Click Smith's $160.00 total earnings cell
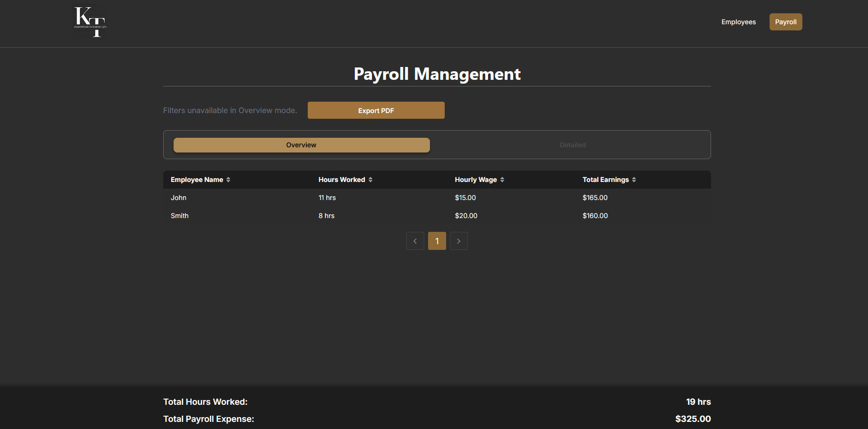The image size is (868, 429). (595, 216)
